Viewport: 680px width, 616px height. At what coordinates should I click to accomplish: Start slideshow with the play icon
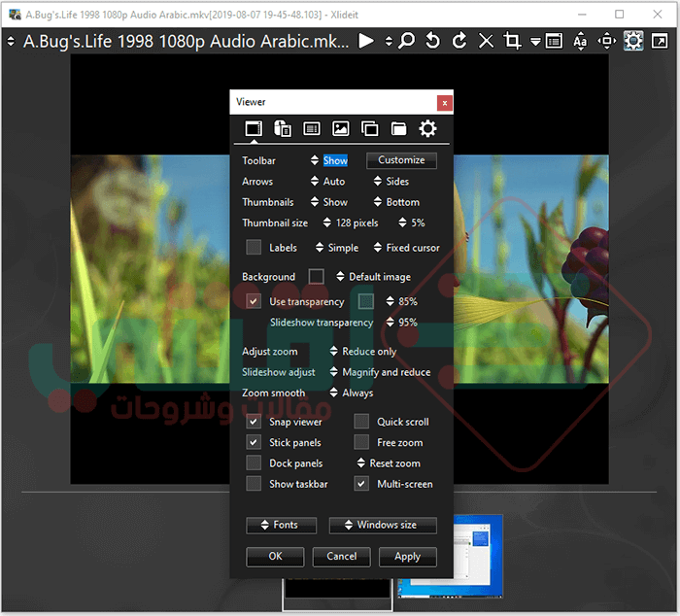coord(366,41)
